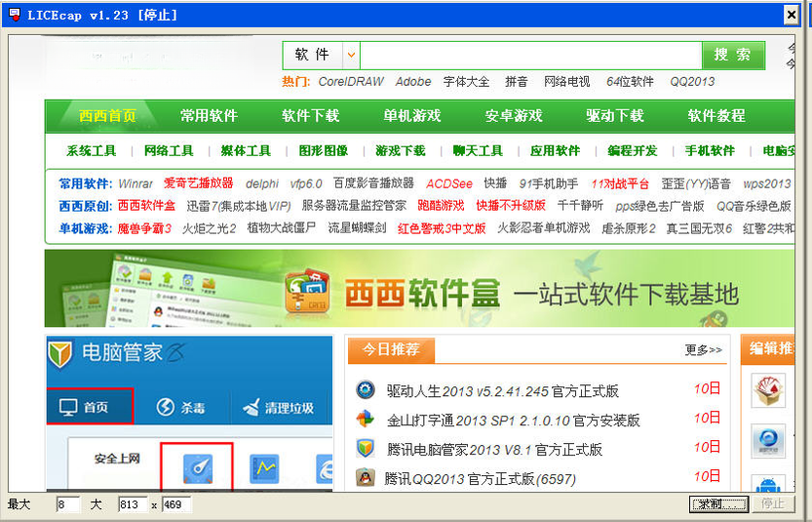Go to the 驱动下载 navigation tab

(x=615, y=115)
